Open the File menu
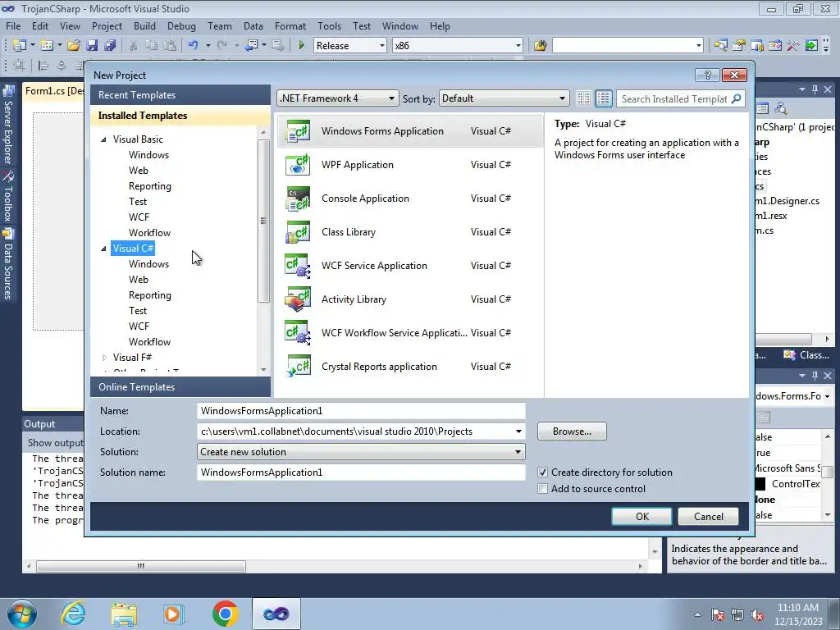Image resolution: width=840 pixels, height=630 pixels. [13, 25]
